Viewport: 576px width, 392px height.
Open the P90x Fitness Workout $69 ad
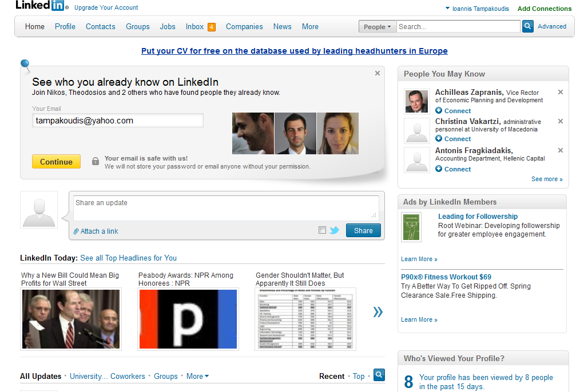coord(446,277)
